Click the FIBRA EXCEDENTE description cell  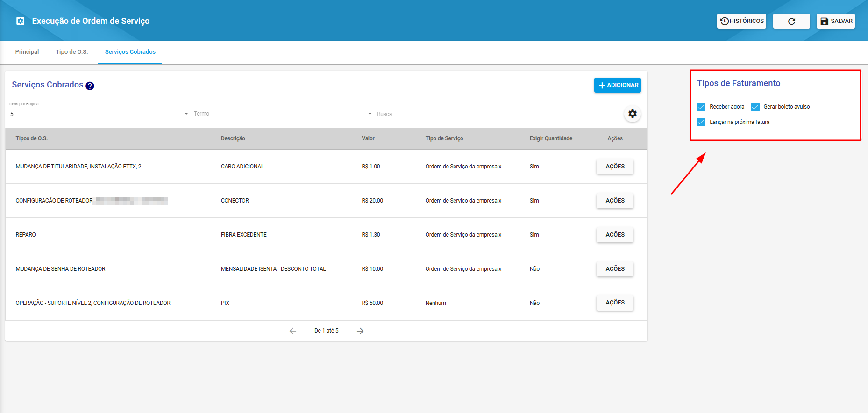[244, 235]
